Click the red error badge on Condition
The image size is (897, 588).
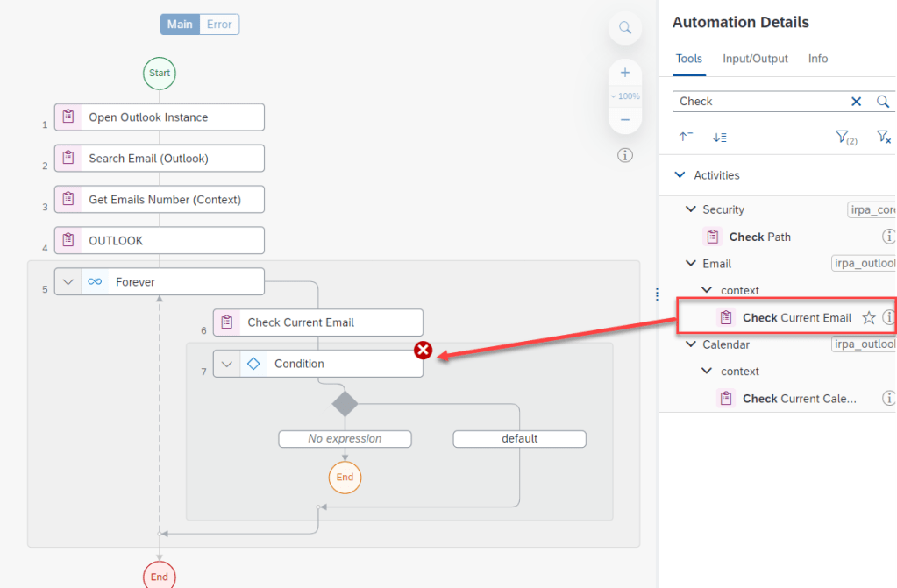(x=423, y=351)
